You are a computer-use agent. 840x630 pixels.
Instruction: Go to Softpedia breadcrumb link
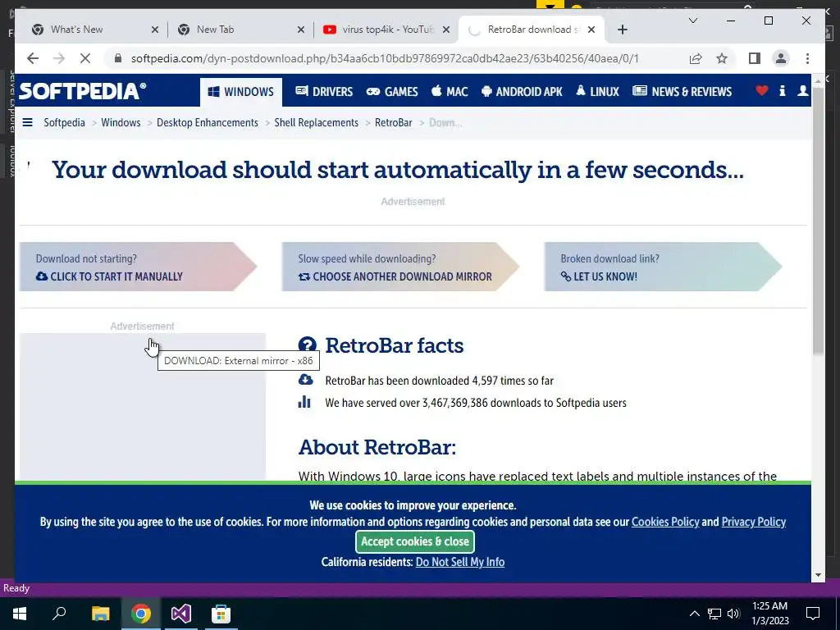[x=64, y=123]
